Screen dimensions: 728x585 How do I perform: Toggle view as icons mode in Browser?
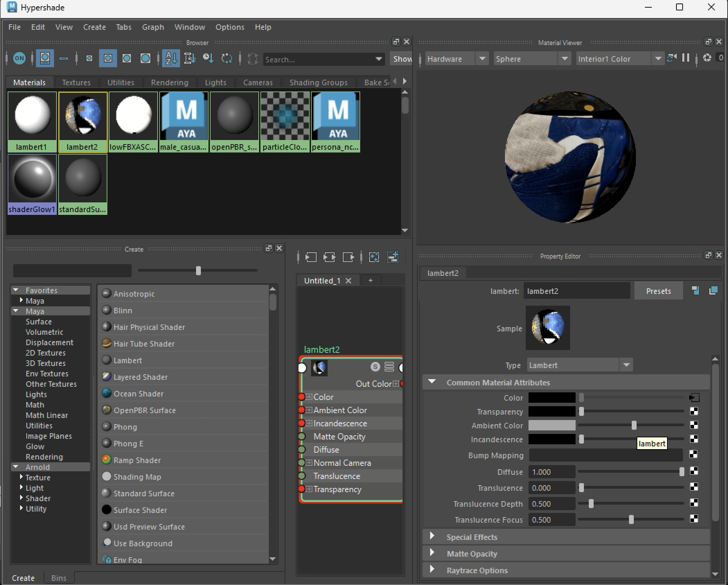45,58
